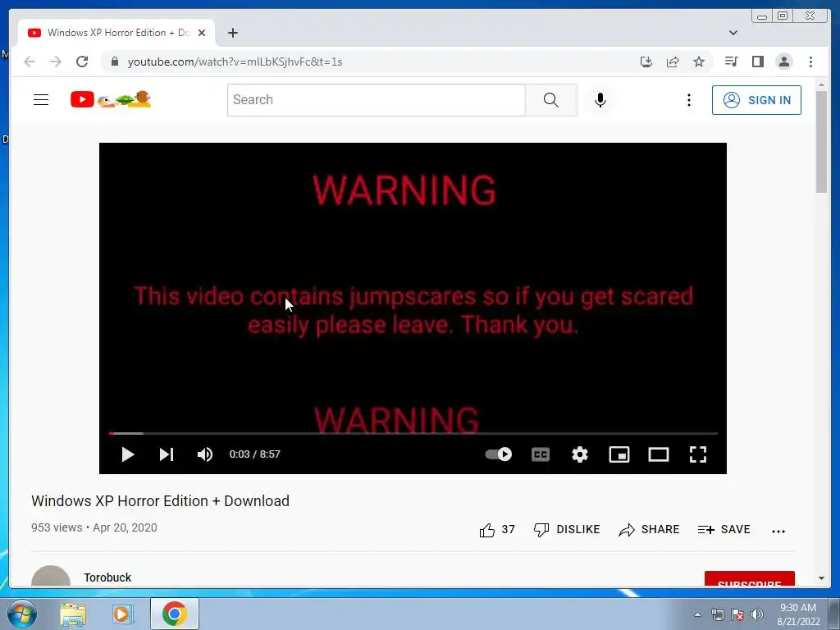The width and height of the screenshot is (840, 630).
Task: Click Chrome icon in taskbar
Action: [x=174, y=614]
